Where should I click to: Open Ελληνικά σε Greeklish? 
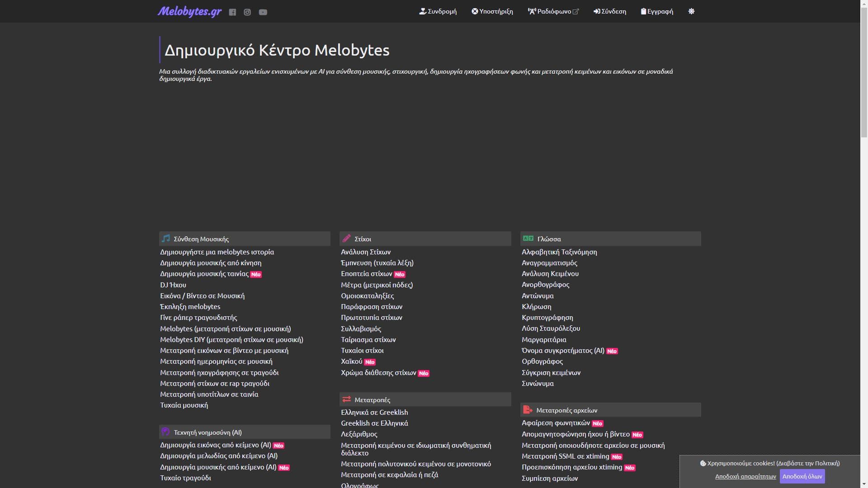pyautogui.click(x=374, y=413)
